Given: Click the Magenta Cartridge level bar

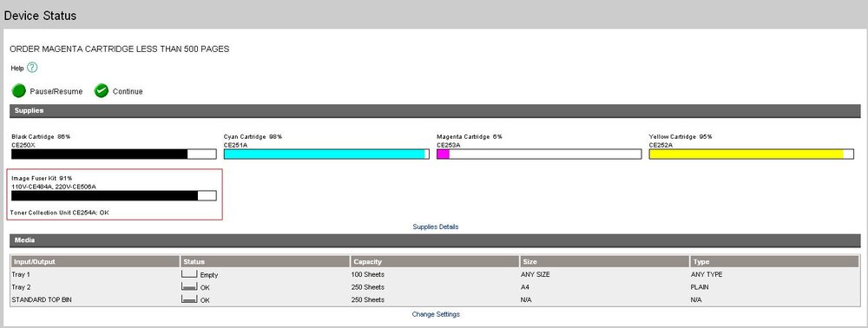Looking at the screenshot, I should [539, 154].
